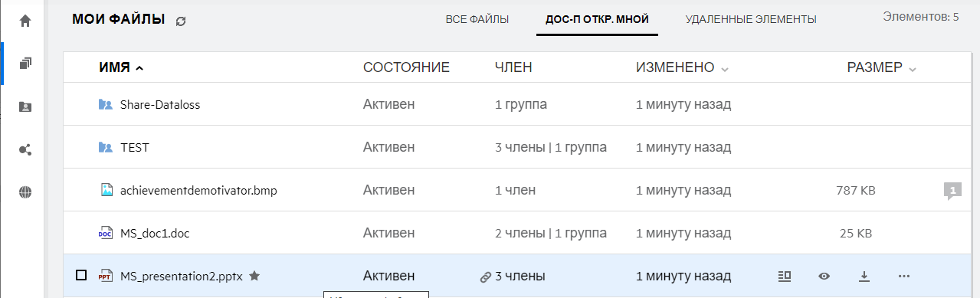Select the My Files sidebar icon

coord(25,64)
